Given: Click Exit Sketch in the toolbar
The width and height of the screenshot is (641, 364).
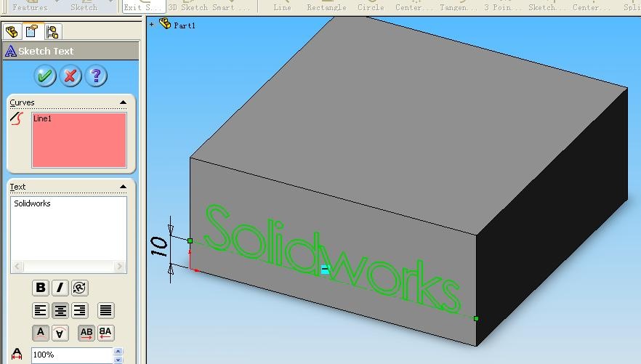Looking at the screenshot, I should click(x=143, y=7).
